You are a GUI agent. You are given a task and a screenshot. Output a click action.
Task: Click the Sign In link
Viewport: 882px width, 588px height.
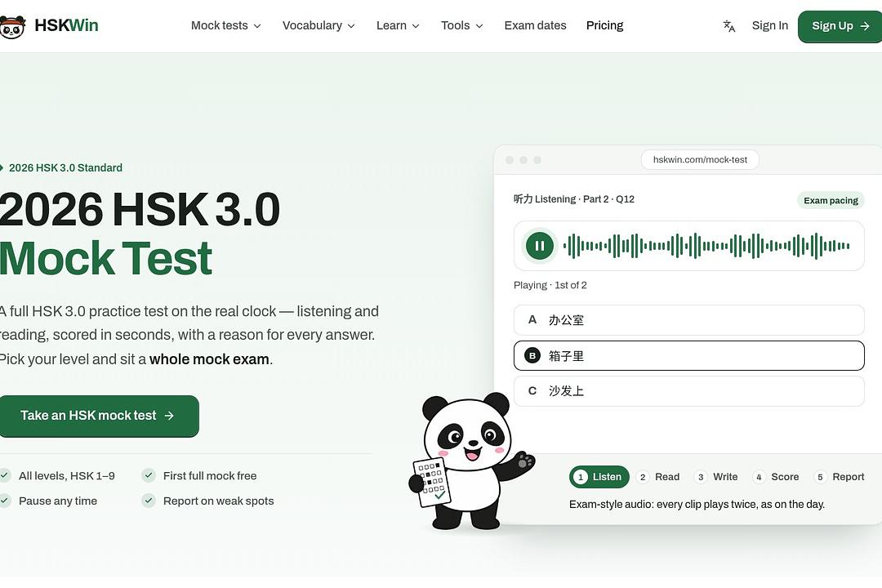[x=770, y=26]
